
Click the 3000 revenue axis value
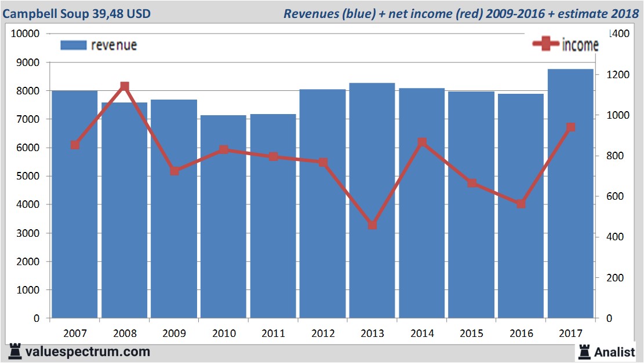click(28, 233)
